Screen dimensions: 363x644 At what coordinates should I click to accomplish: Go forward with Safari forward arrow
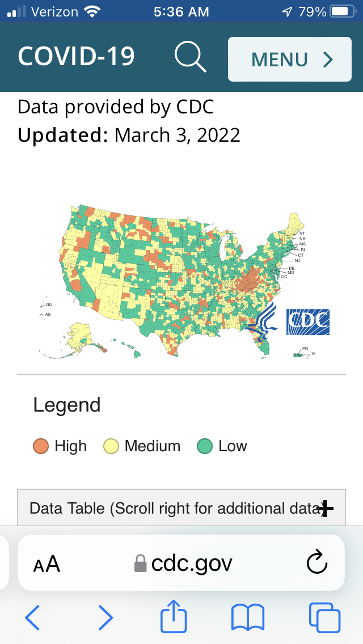(x=105, y=617)
